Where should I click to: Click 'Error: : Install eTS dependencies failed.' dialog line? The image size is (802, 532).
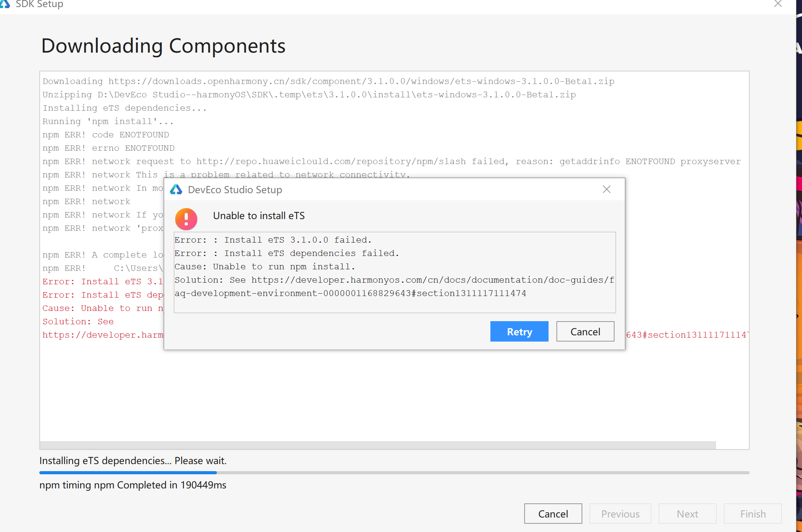[x=287, y=253]
